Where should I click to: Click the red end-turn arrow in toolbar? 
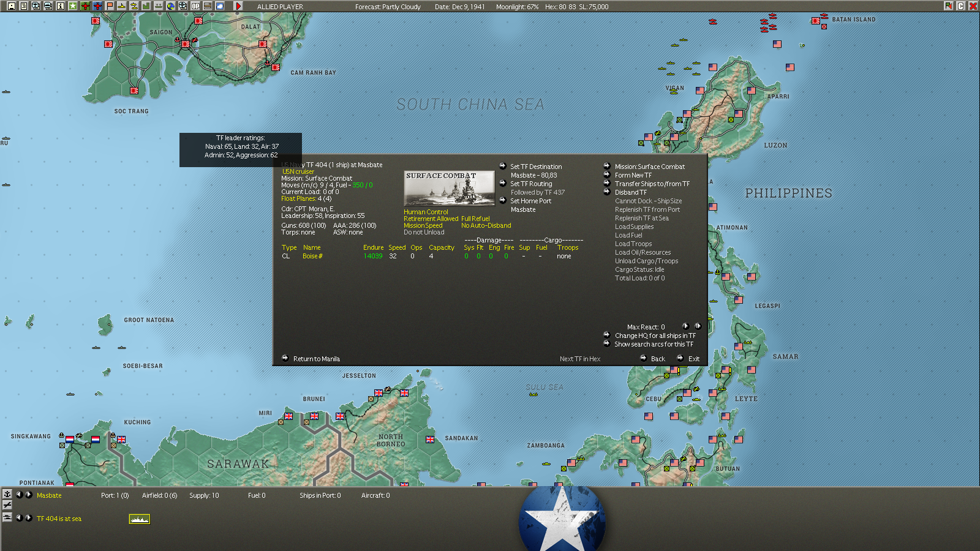238,6
